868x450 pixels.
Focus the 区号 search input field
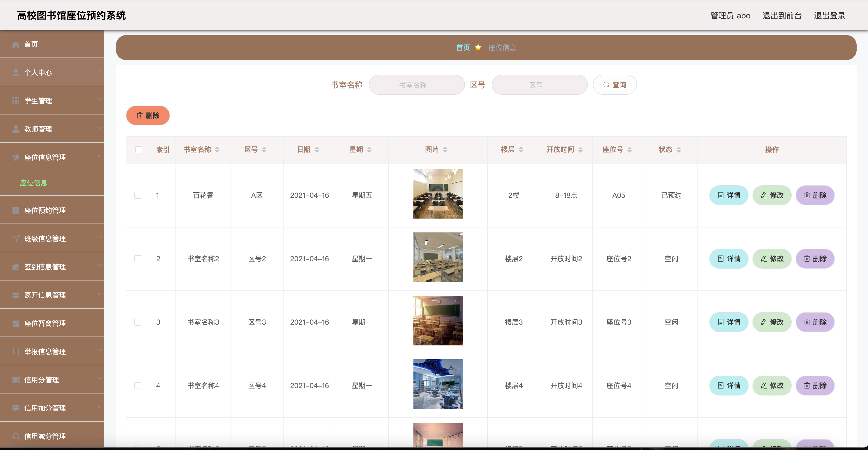[x=540, y=85]
